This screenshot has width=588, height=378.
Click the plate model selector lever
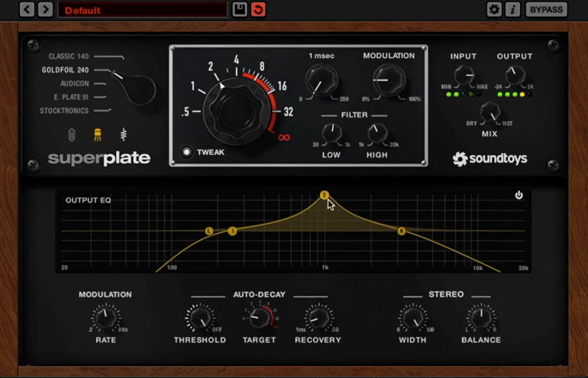[135, 88]
